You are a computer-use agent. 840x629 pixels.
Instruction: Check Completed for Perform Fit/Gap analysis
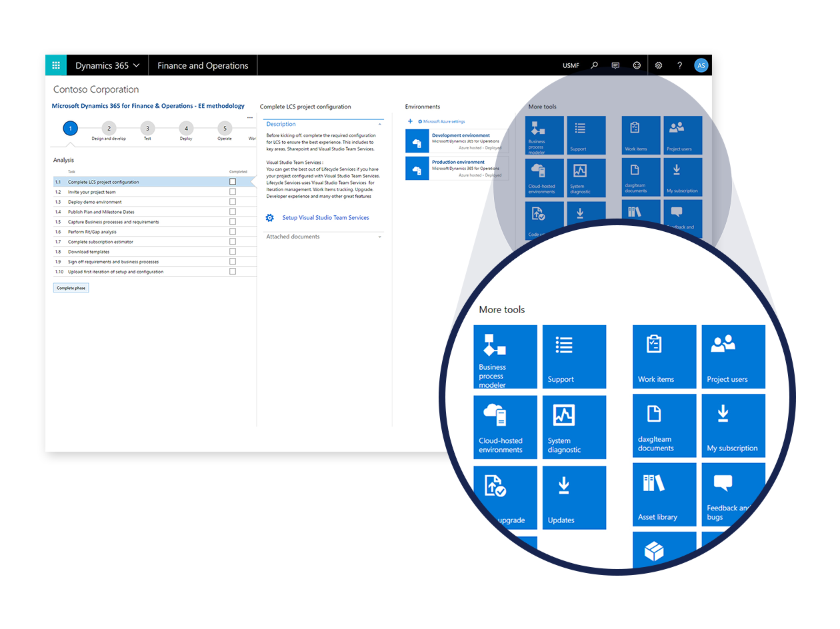[233, 232]
